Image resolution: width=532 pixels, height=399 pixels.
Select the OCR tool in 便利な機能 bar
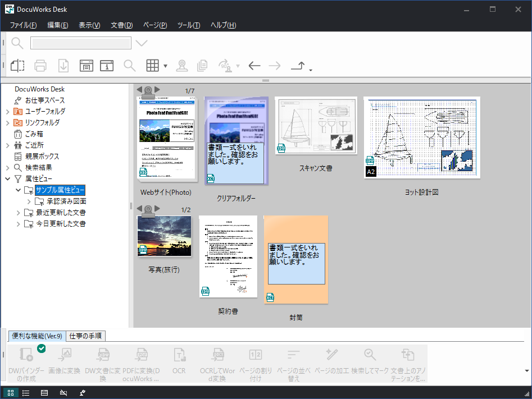click(x=180, y=355)
